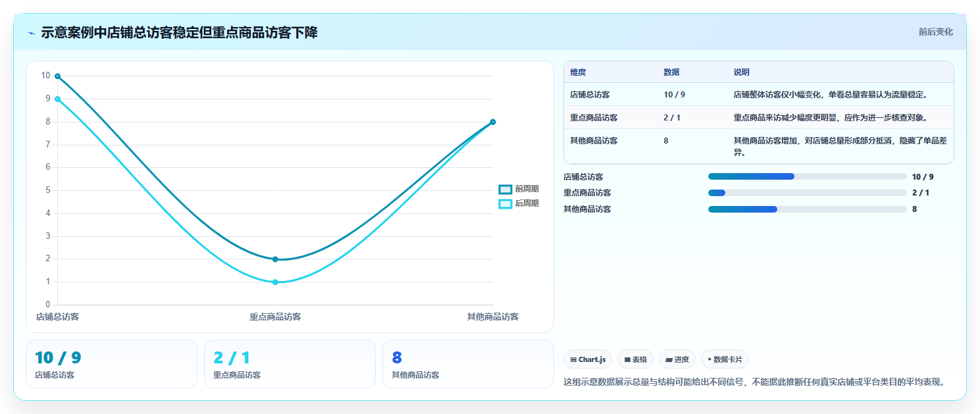Click the 后周期 data point at value 1
The height and width of the screenshot is (414, 980).
click(275, 282)
